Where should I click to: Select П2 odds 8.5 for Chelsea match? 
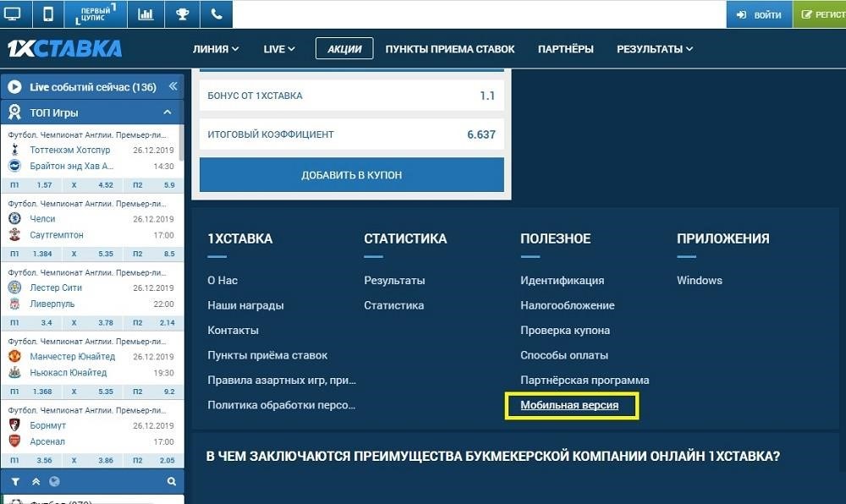154,254
